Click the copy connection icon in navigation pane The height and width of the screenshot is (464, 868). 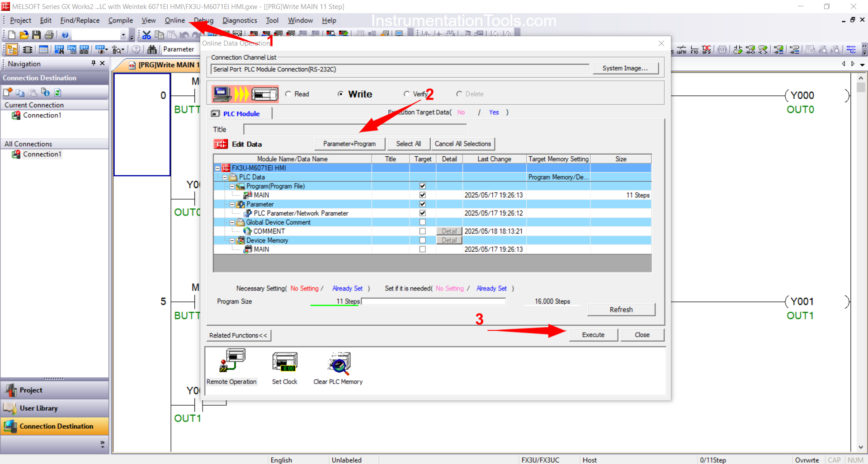click(20, 92)
